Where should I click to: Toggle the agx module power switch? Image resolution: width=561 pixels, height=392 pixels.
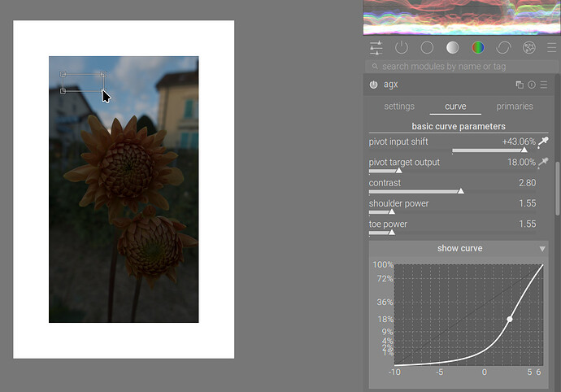point(374,85)
